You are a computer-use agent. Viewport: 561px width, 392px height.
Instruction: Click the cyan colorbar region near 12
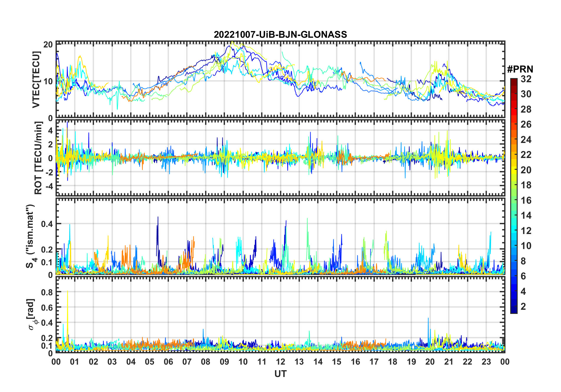click(x=514, y=230)
